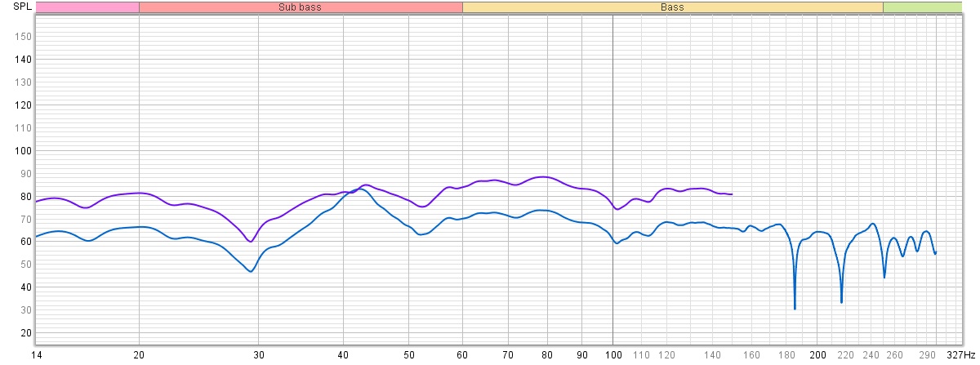The width and height of the screenshot is (980, 365).
Task: Click the 260 frequency axis label
Action: click(895, 355)
